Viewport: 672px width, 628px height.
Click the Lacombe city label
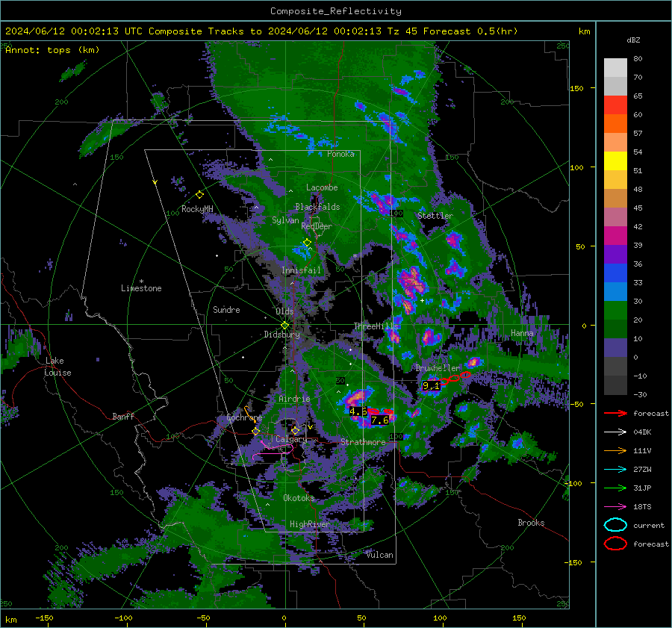point(322,187)
